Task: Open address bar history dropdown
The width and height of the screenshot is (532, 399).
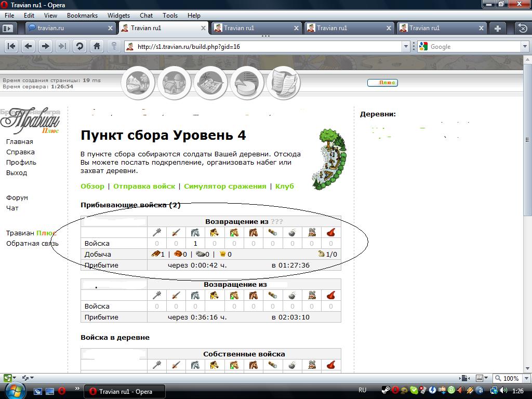Action: click(406, 46)
